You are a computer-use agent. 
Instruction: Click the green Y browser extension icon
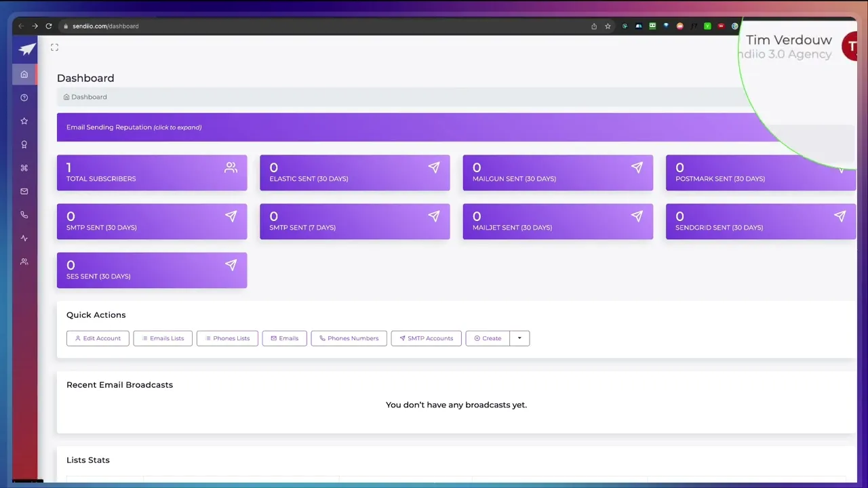pyautogui.click(x=707, y=26)
